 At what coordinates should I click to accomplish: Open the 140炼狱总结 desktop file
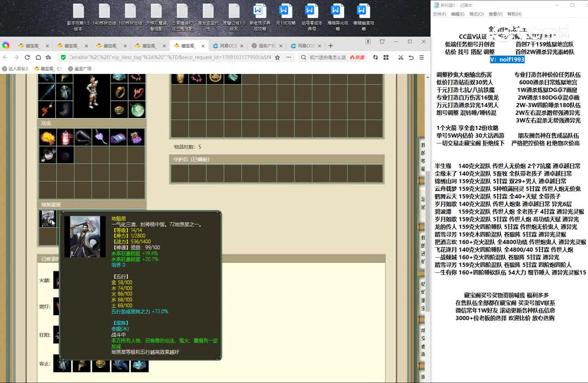(104, 14)
